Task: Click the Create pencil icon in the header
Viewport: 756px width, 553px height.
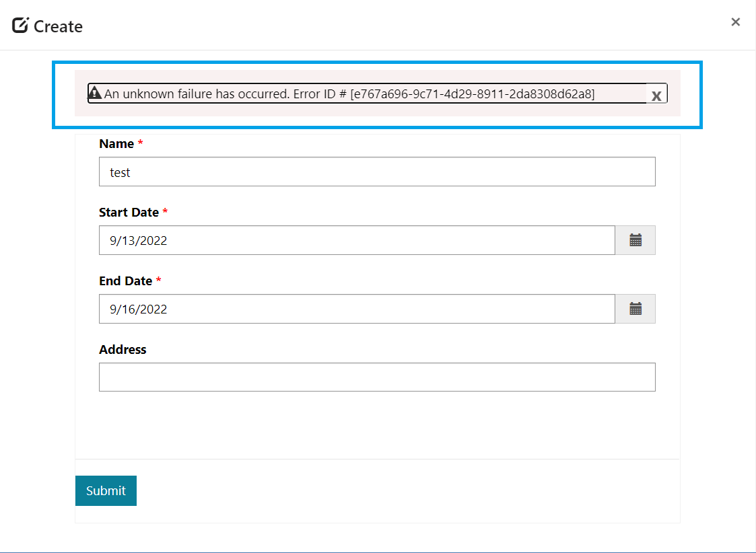Action: click(x=20, y=25)
